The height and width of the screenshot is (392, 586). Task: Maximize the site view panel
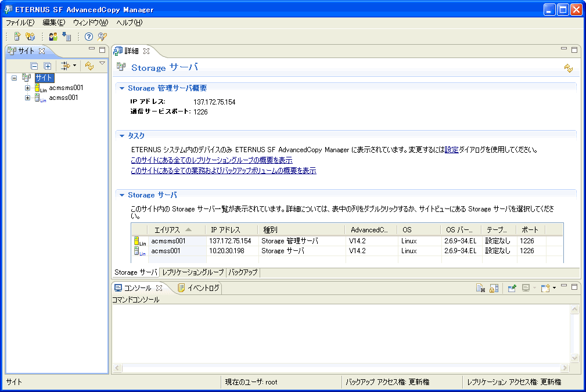click(102, 50)
